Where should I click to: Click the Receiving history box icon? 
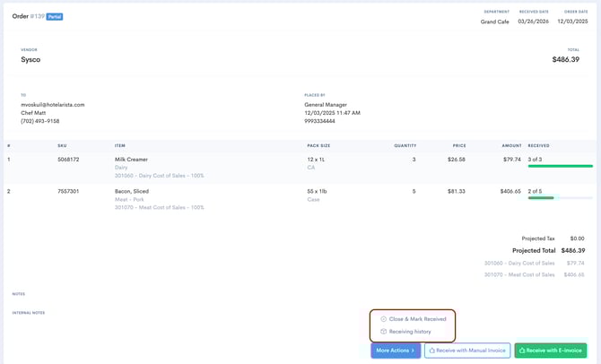[384, 332]
